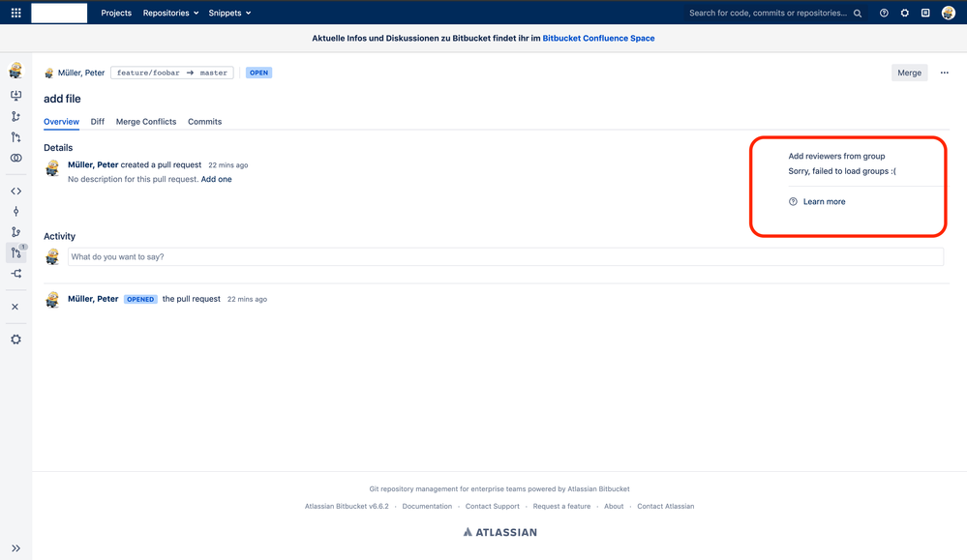Image resolution: width=967 pixels, height=560 pixels.
Task: Open the application switcher grid icon
Action: coord(16,13)
